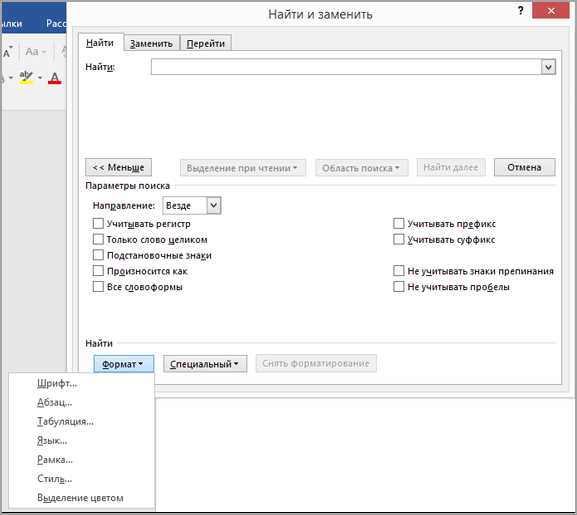Choose Рамка... from Format menu
This screenshot has width=577, height=515.
pyautogui.click(x=81, y=460)
